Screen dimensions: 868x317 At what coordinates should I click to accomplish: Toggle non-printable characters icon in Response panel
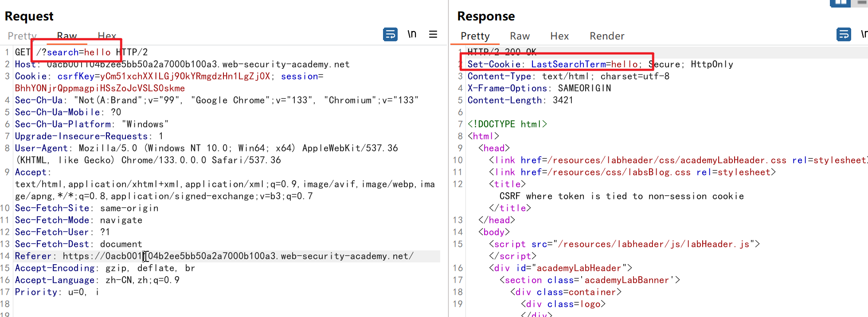point(864,34)
